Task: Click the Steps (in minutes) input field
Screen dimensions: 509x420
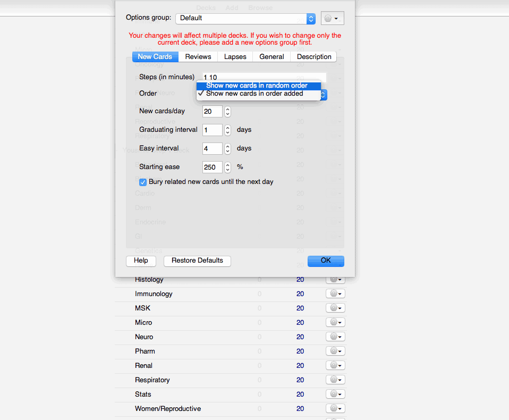Action: coord(264,77)
